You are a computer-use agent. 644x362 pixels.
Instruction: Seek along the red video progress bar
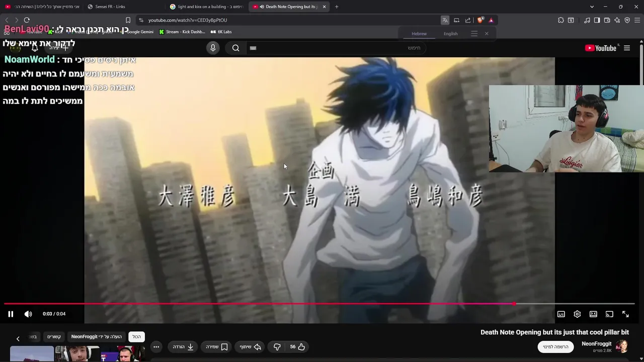(x=319, y=304)
